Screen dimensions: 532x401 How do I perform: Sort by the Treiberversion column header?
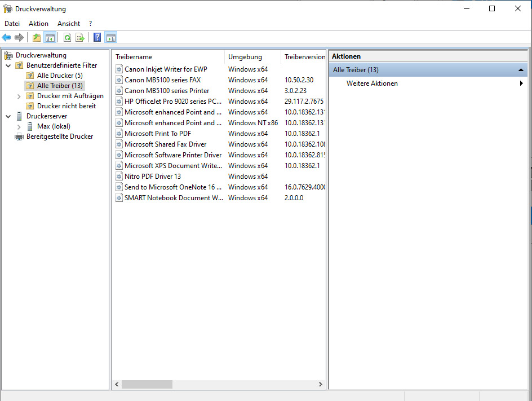pos(303,57)
